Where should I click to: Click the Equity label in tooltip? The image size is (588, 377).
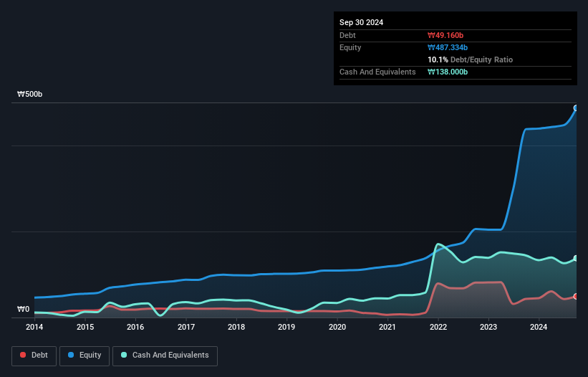350,47
